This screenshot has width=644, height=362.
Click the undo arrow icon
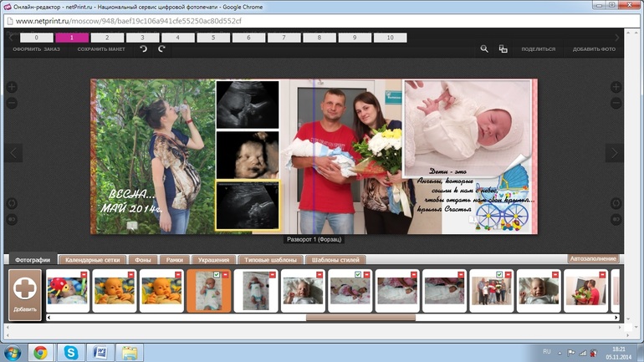[144, 49]
